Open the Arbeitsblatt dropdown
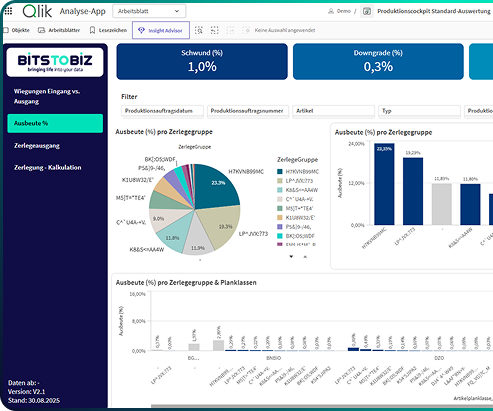 149,11
